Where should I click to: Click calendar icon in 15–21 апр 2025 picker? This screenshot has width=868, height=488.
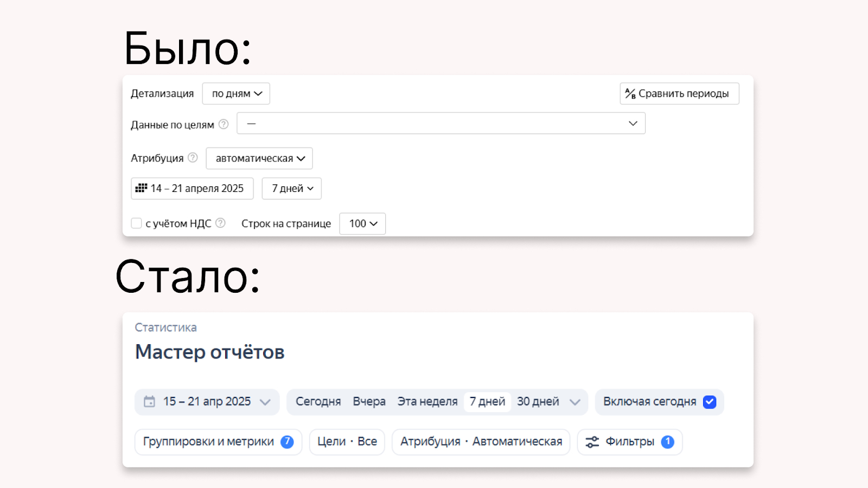(x=149, y=402)
